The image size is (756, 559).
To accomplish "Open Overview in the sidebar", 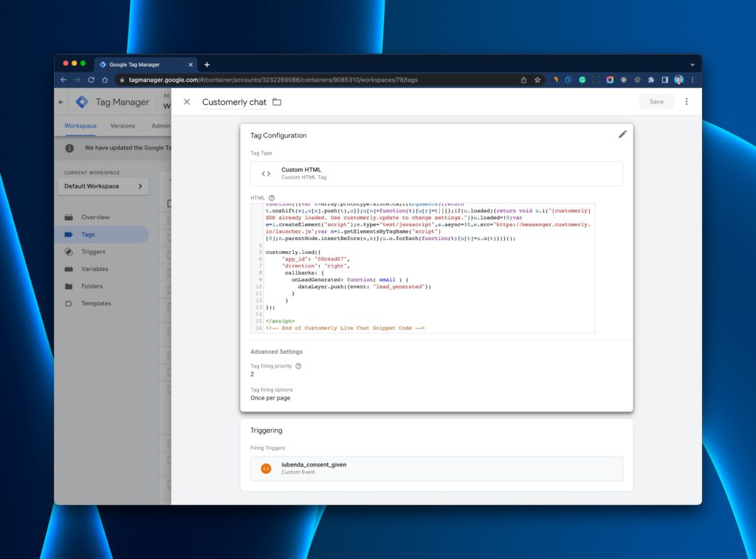I will 95,217.
